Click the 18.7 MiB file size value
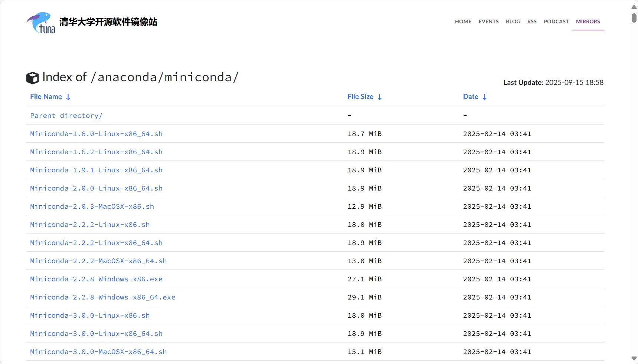Viewport: 638px width, 364px height. (364, 134)
